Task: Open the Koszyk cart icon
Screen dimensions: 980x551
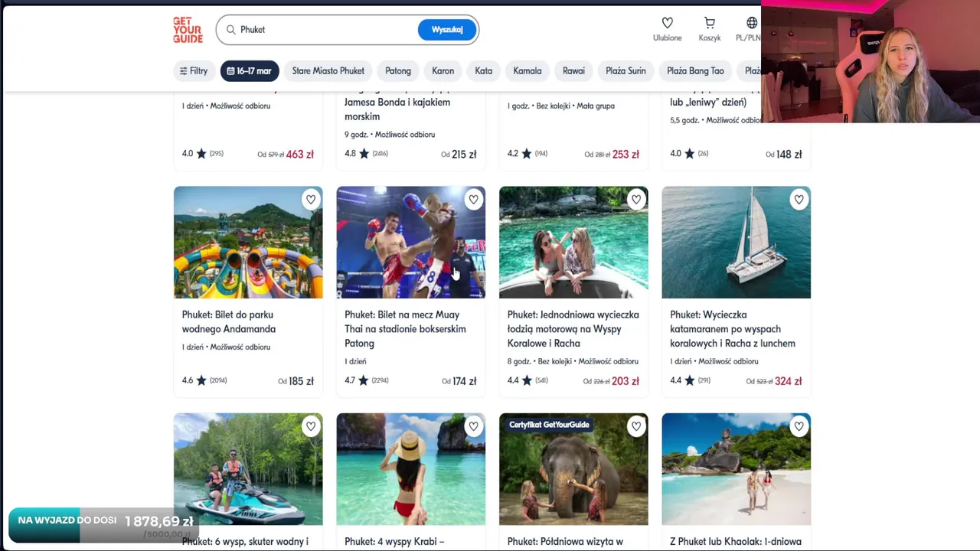Action: click(710, 23)
